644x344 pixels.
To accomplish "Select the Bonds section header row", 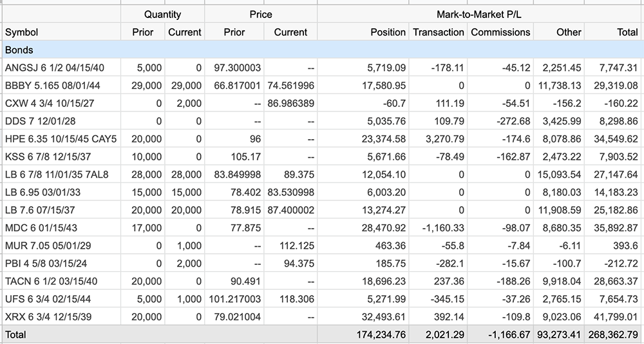I will 322,50.
